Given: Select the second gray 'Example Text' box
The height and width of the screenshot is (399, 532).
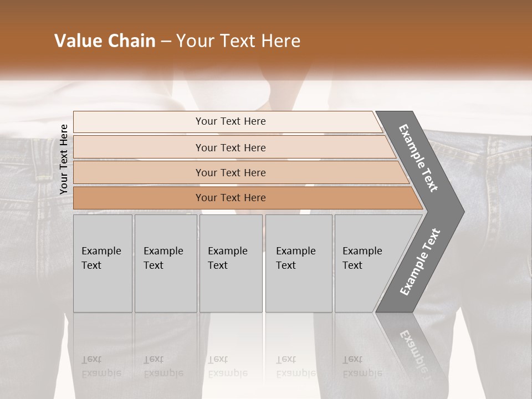Looking at the screenshot, I should 166,263.
